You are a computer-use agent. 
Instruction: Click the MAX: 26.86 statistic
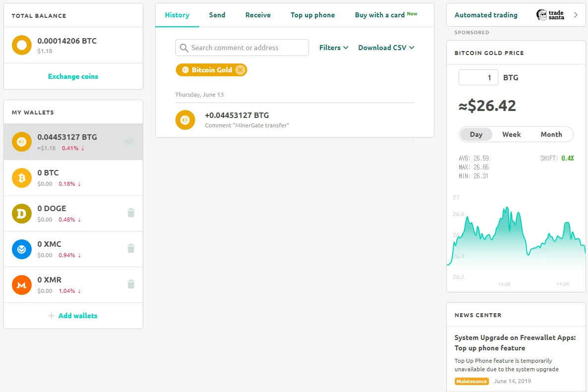click(474, 168)
